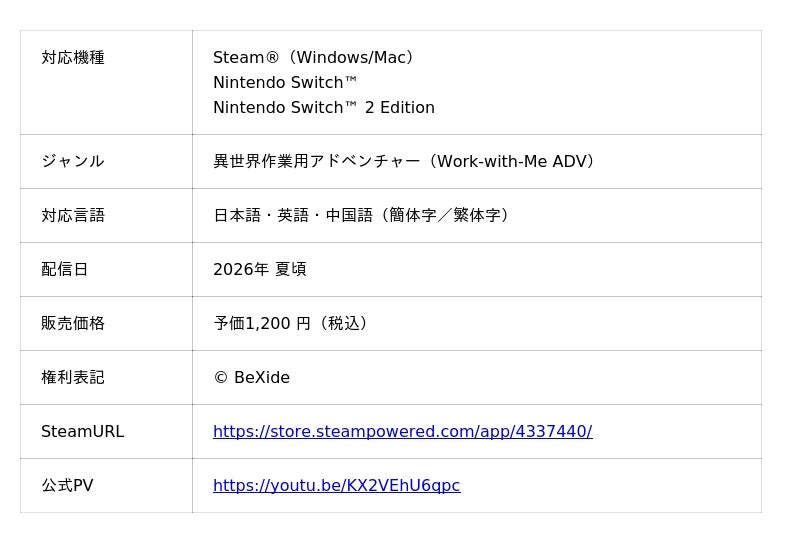This screenshot has height=543, width=800.
Task: Click the 販売価格 row label
Action: tap(73, 324)
